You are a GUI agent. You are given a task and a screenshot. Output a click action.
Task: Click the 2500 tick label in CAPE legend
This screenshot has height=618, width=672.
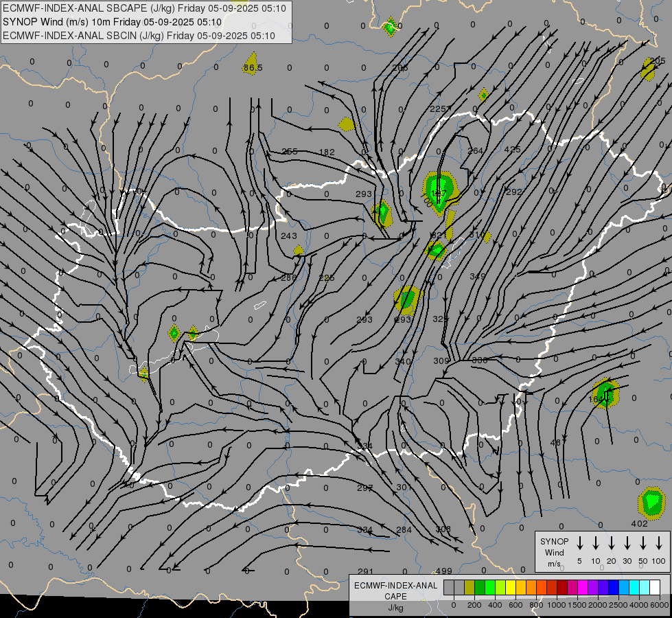click(x=618, y=605)
